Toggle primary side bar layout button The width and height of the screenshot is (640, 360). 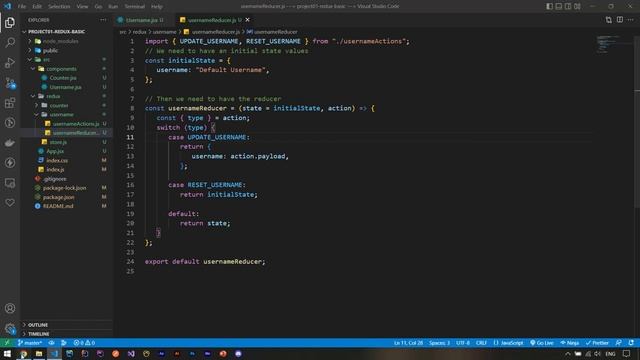pyautogui.click(x=549, y=6)
